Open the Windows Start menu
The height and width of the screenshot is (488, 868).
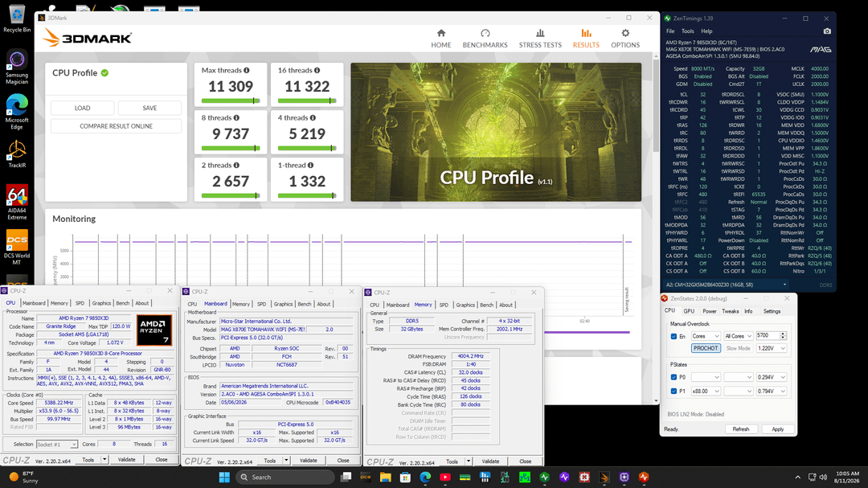(x=224, y=477)
